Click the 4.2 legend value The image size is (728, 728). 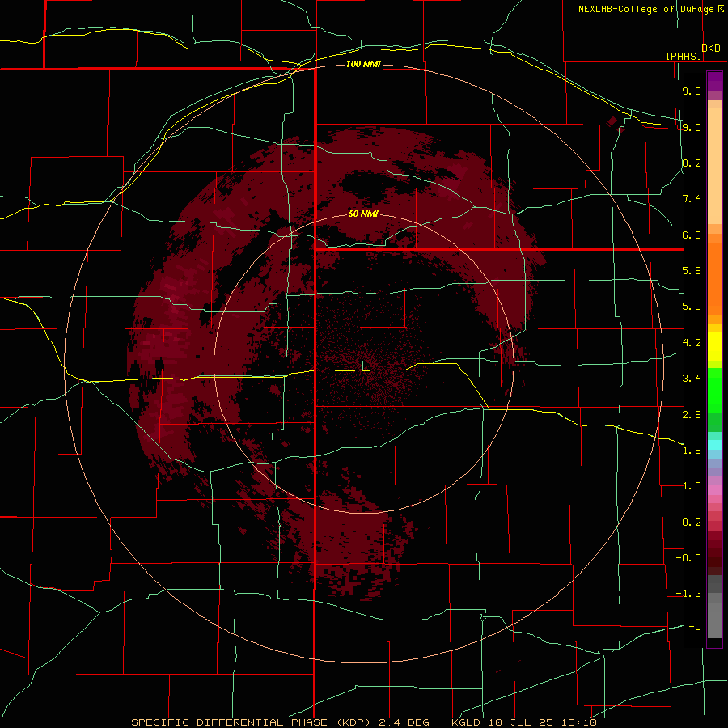coord(692,343)
